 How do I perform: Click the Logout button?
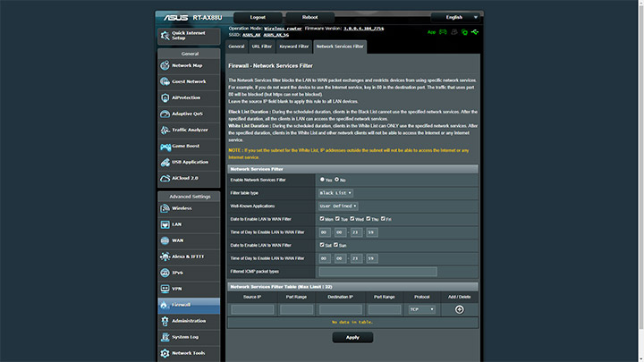[x=258, y=17]
